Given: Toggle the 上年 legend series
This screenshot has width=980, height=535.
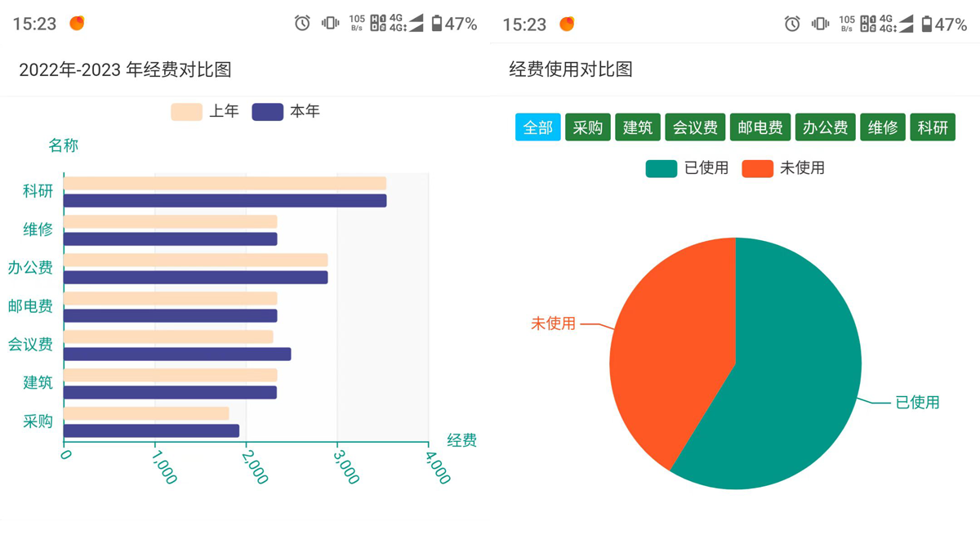Looking at the screenshot, I should pyautogui.click(x=205, y=112).
